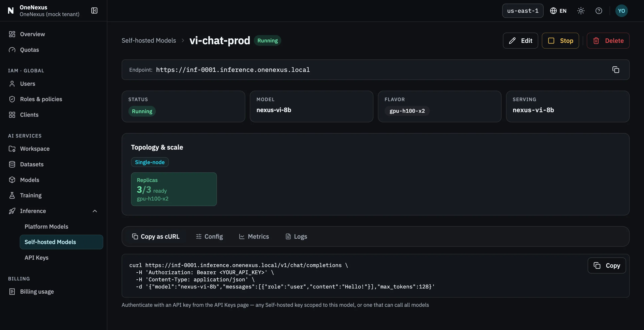The height and width of the screenshot is (330, 644).
Task: Click the vi-chat-prod page title
Action: click(220, 40)
